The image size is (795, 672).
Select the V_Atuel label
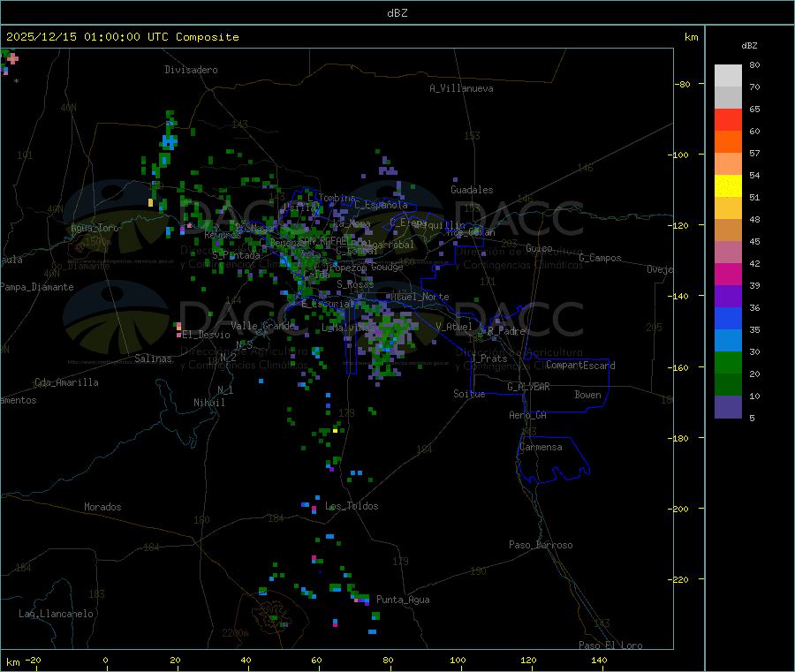[454, 327]
